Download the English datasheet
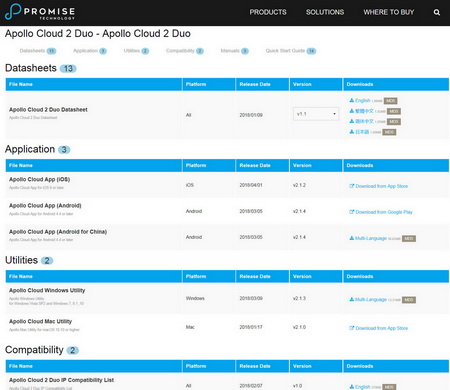 362,100
